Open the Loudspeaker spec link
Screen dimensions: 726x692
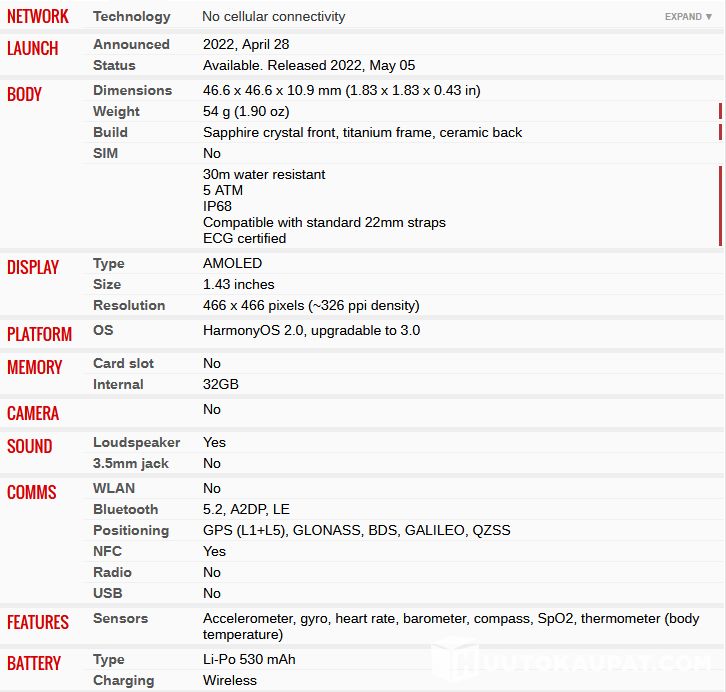coord(136,442)
